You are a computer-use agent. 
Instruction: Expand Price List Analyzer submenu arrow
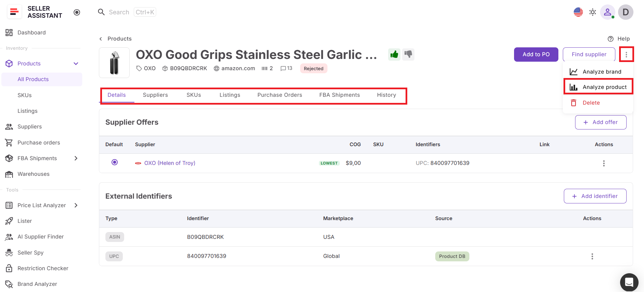(76, 205)
